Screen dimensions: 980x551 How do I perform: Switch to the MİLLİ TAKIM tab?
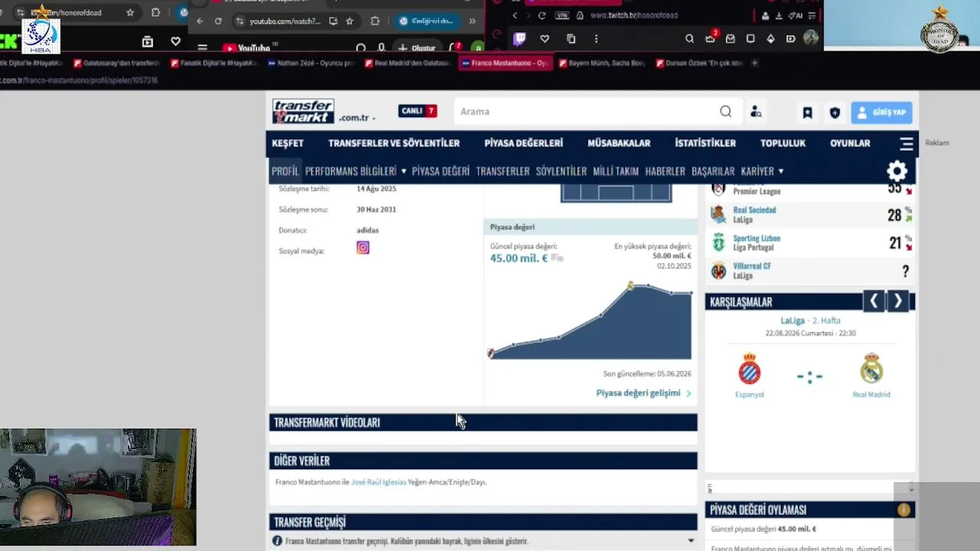tap(616, 171)
